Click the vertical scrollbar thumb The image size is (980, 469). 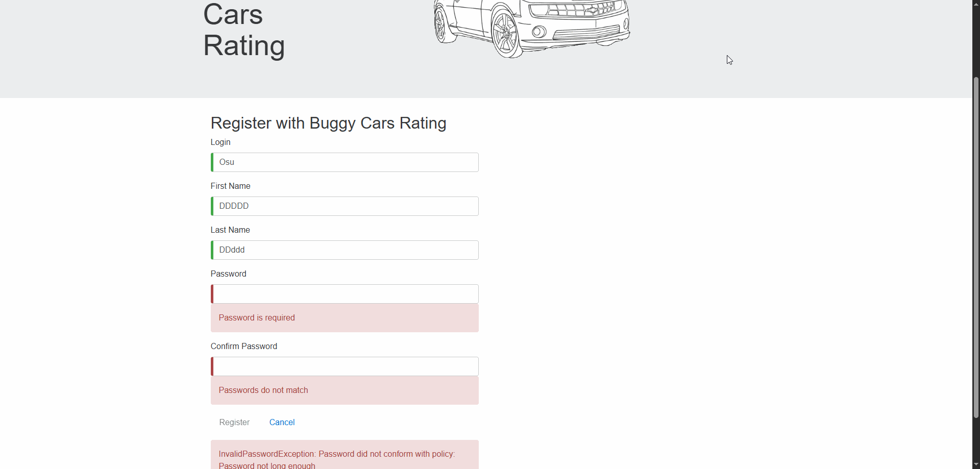coord(976,248)
